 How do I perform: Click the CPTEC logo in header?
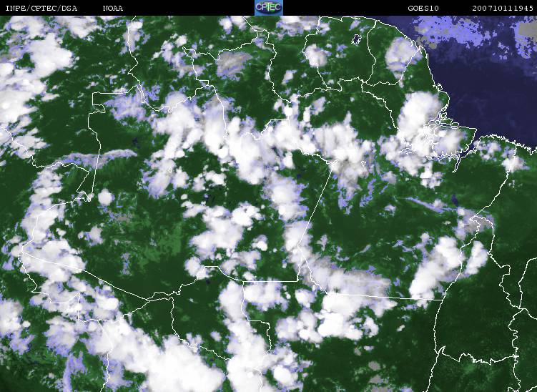(269, 8)
